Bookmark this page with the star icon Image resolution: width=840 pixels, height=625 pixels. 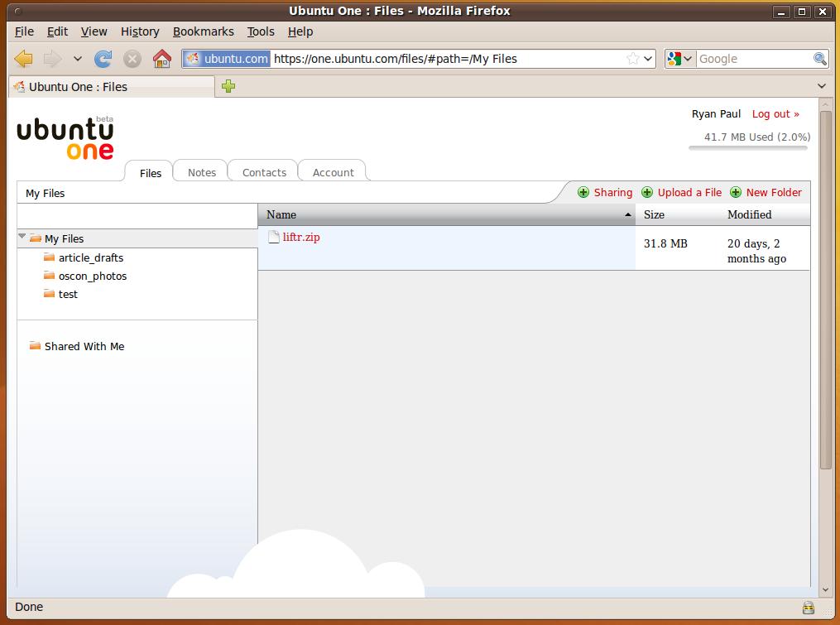pyautogui.click(x=632, y=59)
